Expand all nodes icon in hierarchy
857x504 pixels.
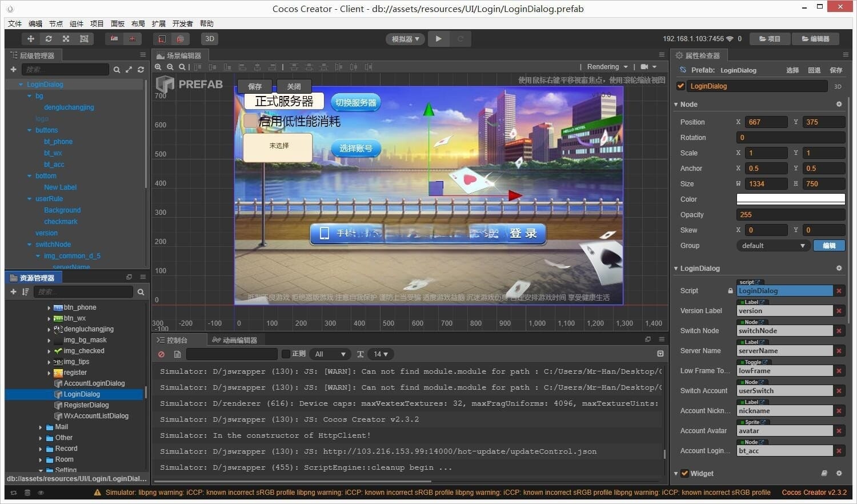pos(129,70)
